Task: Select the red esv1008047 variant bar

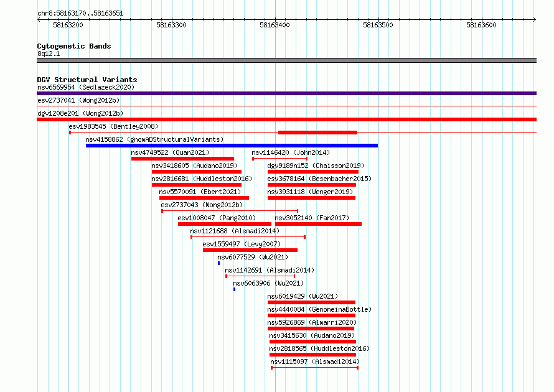Action: click(225, 224)
